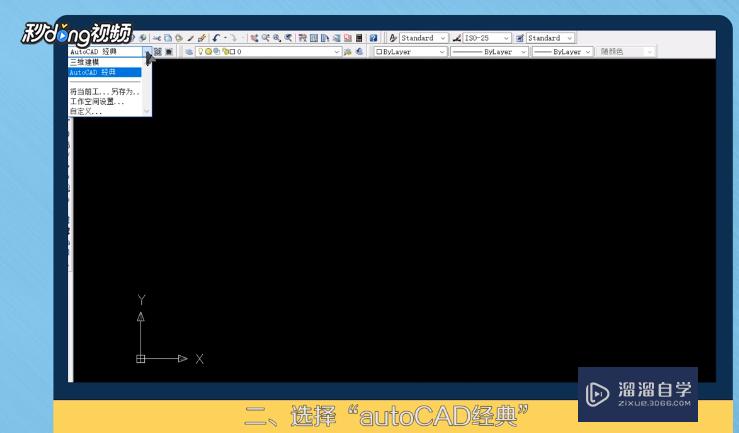This screenshot has width=739, height=433.
Task: Select 将当前工...另存为 option
Action: click(x=105, y=91)
